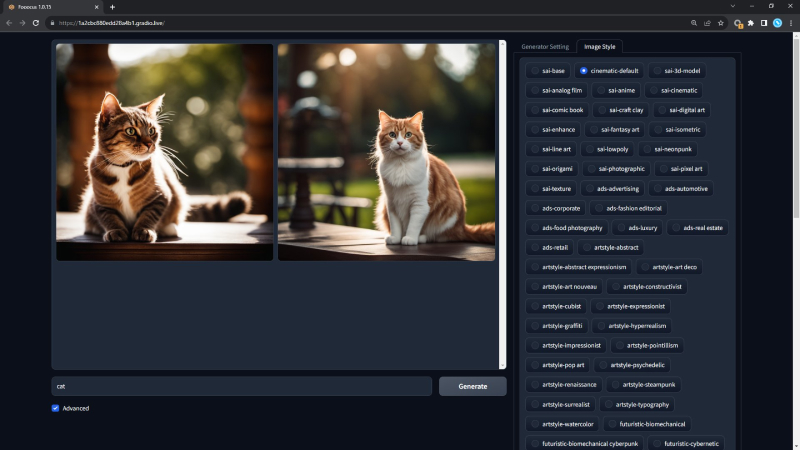Image resolution: width=800 pixels, height=450 pixels.
Task: Click the share page icon in address bar
Action: 707,23
